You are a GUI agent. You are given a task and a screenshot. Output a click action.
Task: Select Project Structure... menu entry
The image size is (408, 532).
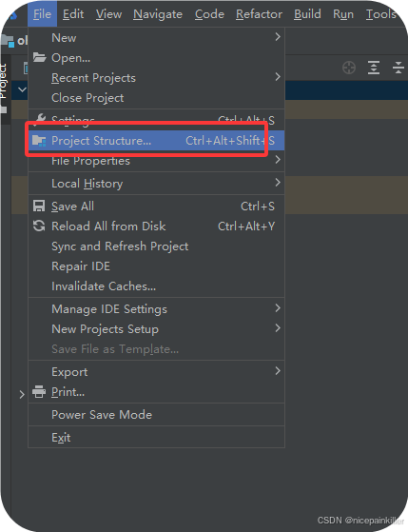[156, 140]
